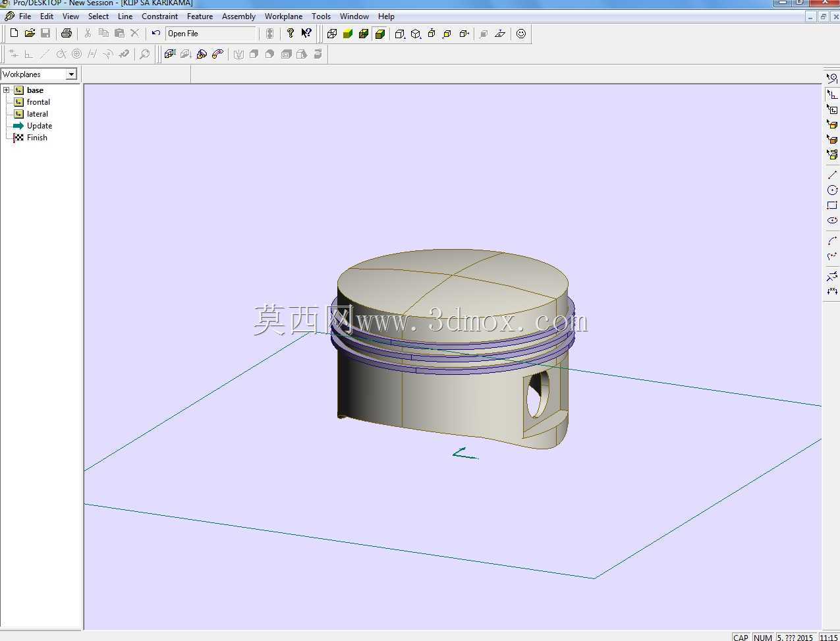840x641 pixels.
Task: Click the Open File command field
Action: (211, 34)
